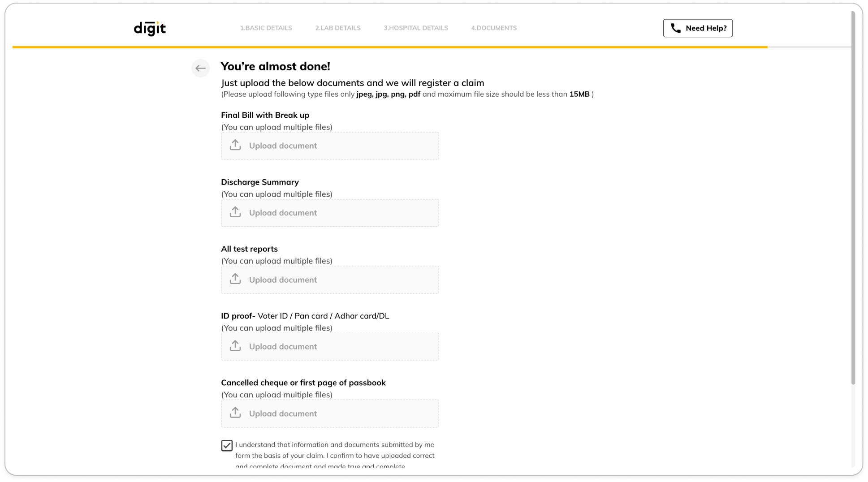Click upload icon under Discharge Summary
This screenshot has width=868, height=482.
[235, 212]
